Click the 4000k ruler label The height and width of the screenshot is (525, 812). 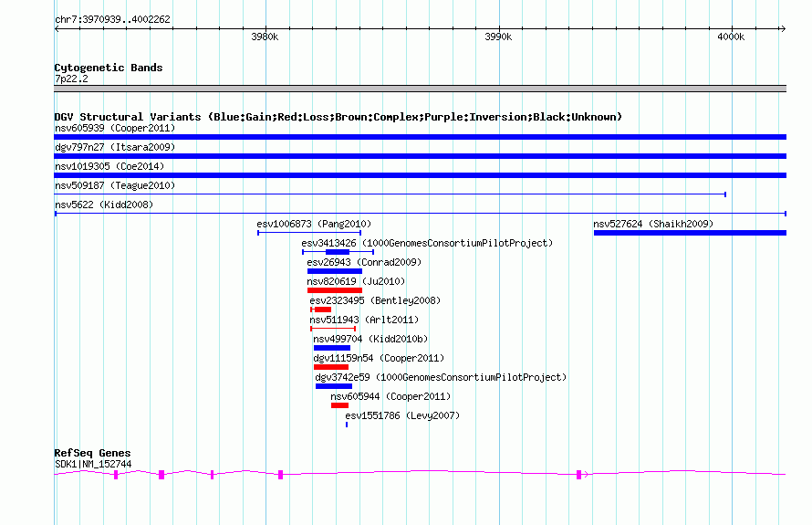click(x=731, y=37)
